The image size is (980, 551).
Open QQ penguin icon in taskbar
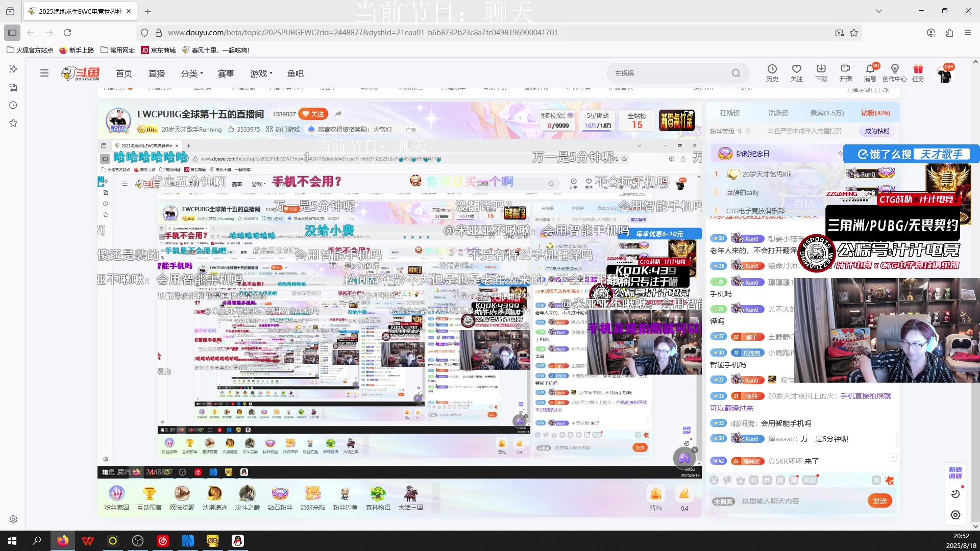coord(238,541)
